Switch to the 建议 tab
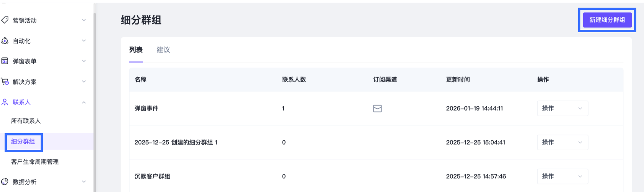The width and height of the screenshot is (644, 192). tap(163, 50)
